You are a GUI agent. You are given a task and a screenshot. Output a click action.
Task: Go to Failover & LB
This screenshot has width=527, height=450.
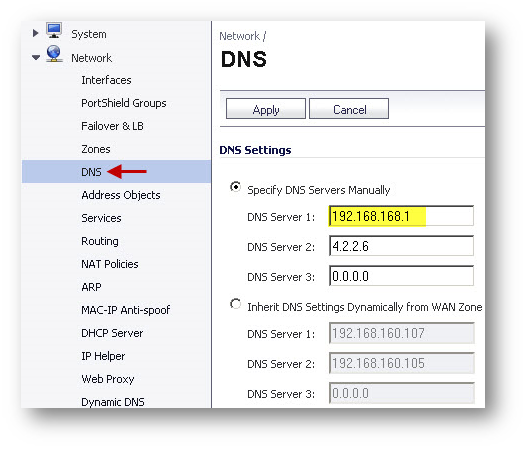tap(112, 126)
